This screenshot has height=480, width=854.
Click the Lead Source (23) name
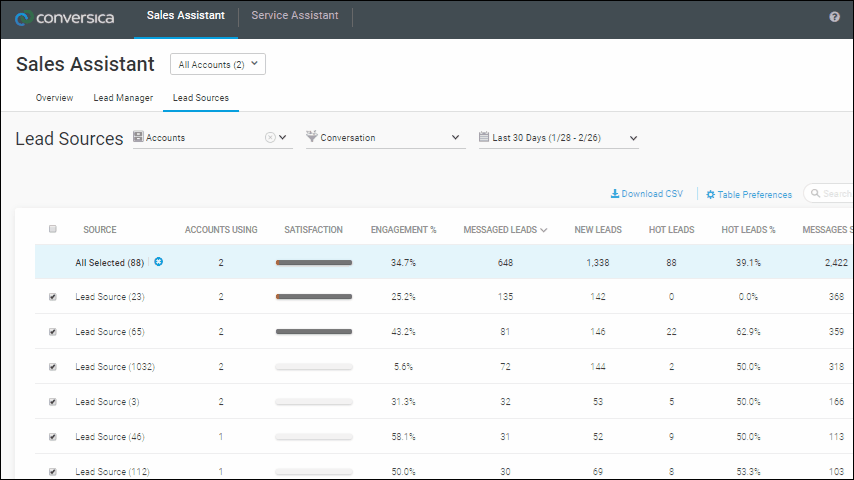click(110, 297)
